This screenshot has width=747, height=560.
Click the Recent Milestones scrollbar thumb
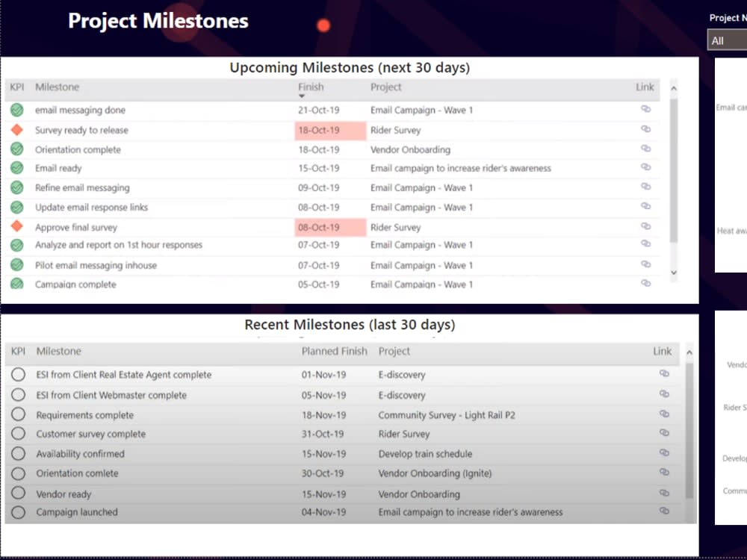coord(689,431)
